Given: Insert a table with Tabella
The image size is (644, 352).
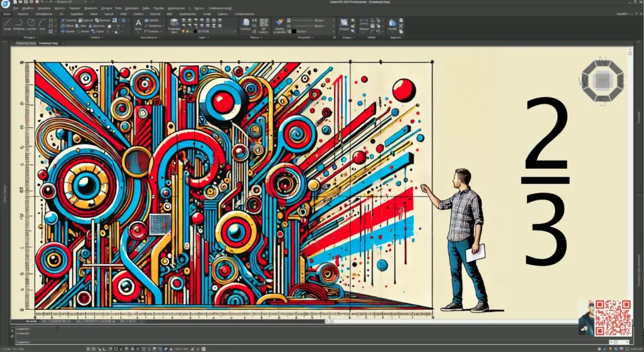Looking at the screenshot, I should coord(152,20).
